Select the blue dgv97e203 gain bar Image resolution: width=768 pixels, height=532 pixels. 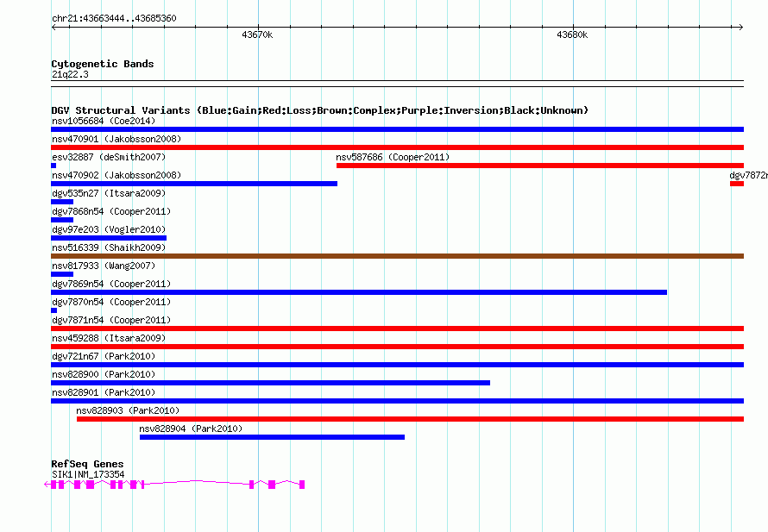coord(109,238)
